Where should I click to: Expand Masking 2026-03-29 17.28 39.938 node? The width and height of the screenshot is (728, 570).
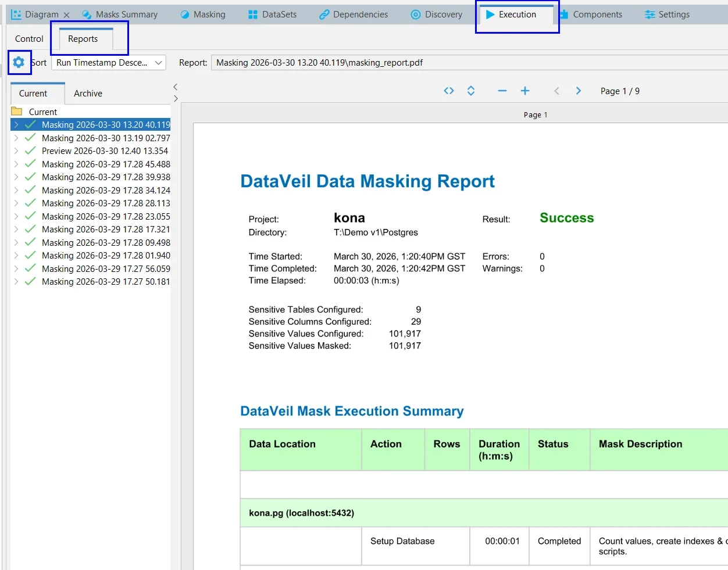tap(16, 177)
